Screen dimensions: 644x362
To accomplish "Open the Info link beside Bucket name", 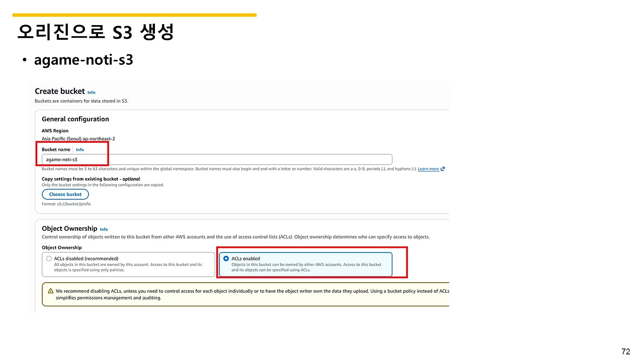I will [x=79, y=150].
